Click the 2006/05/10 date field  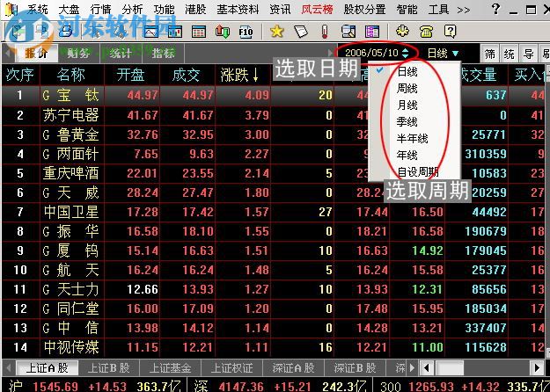tap(371, 53)
